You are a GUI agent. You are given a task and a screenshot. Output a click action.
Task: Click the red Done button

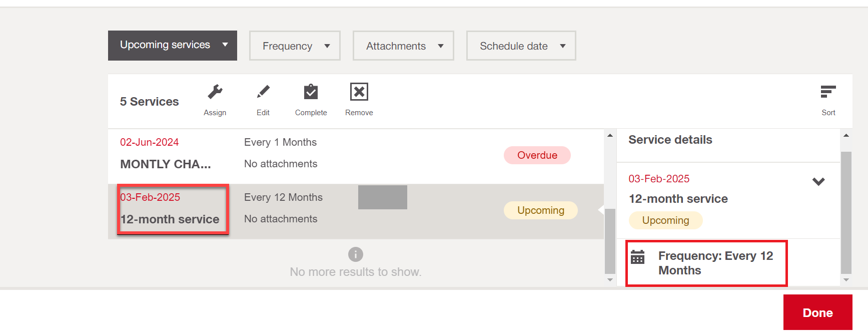(818, 312)
